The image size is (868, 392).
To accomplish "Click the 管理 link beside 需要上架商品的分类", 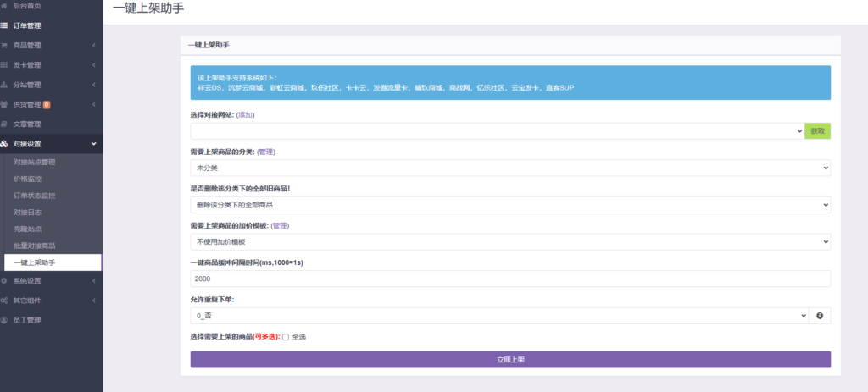I will click(x=266, y=152).
